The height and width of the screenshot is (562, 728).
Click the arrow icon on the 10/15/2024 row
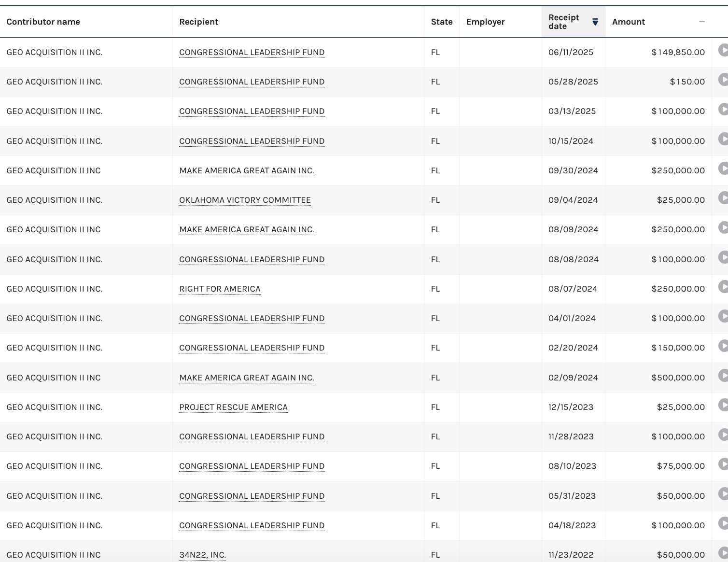[x=723, y=139]
